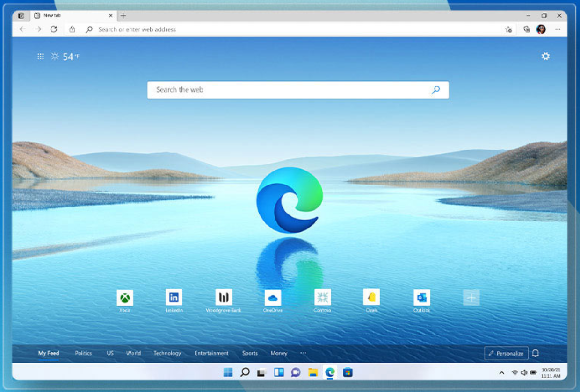This screenshot has height=392, width=580.
Task: Switch to Sports feed tab
Action: pyautogui.click(x=250, y=353)
